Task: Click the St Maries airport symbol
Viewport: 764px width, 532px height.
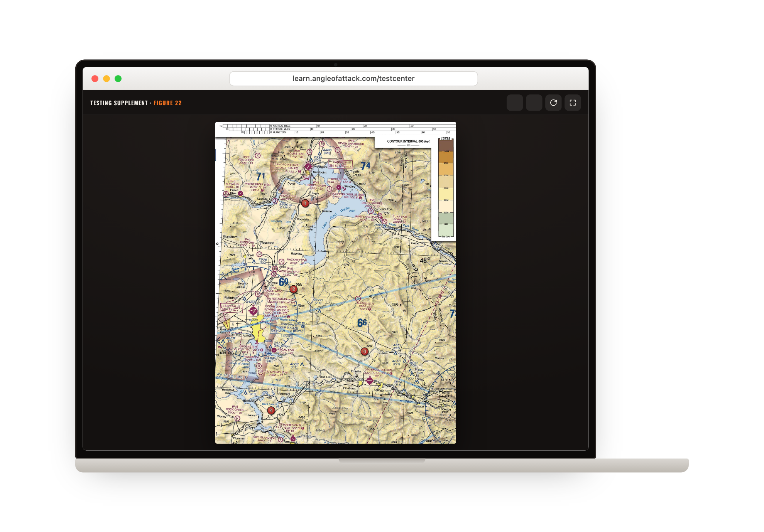Action: [293, 439]
